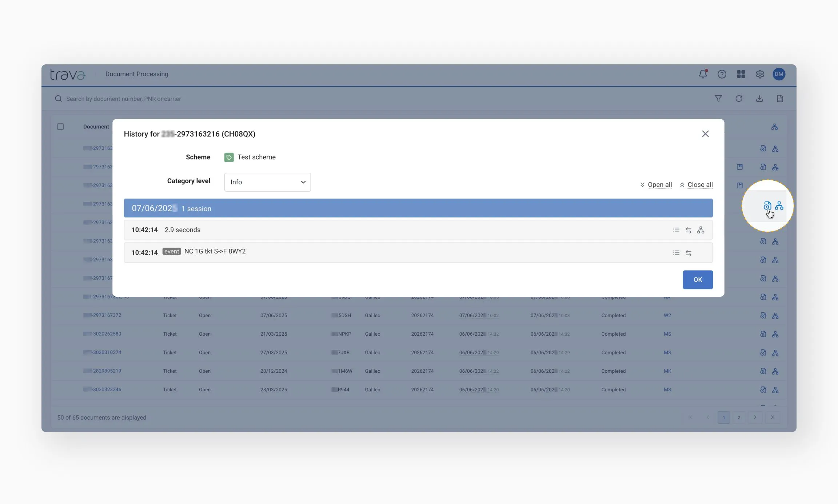This screenshot has height=504, width=838.
Task: Click the filter funnel icon
Action: click(718, 99)
